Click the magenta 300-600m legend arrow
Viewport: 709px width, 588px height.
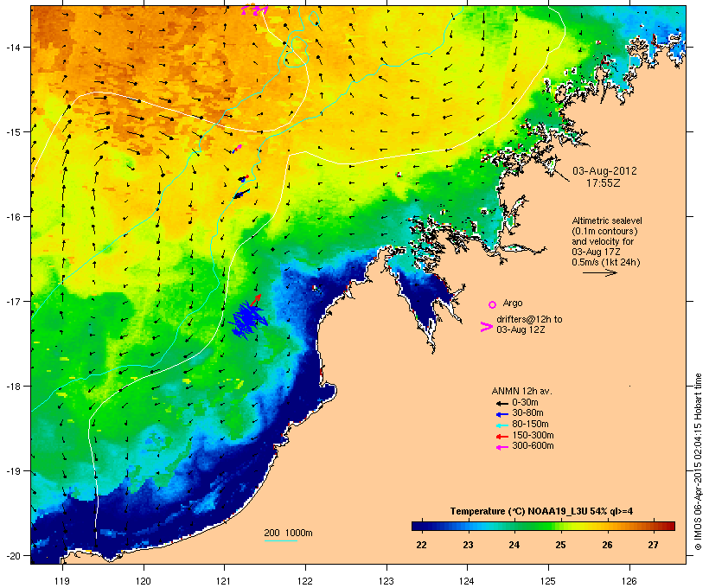click(x=502, y=447)
